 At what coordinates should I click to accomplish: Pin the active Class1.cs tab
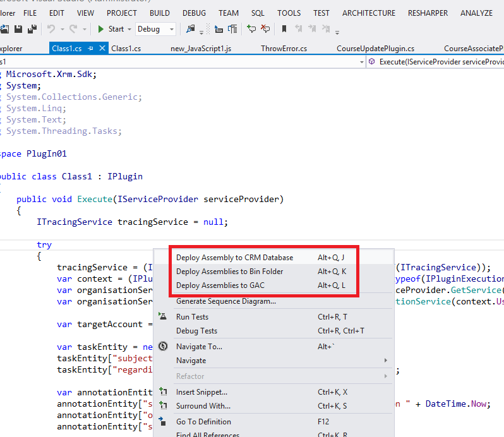90,49
